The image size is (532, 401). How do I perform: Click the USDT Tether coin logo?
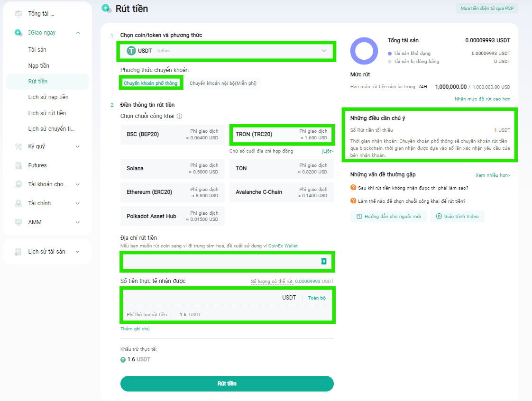click(131, 51)
